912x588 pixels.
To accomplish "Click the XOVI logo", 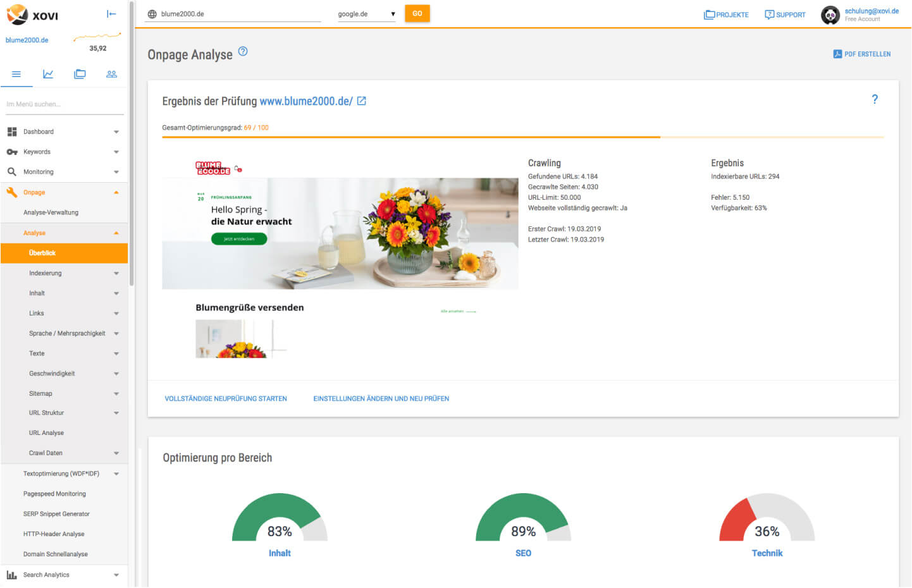I will coord(32,15).
